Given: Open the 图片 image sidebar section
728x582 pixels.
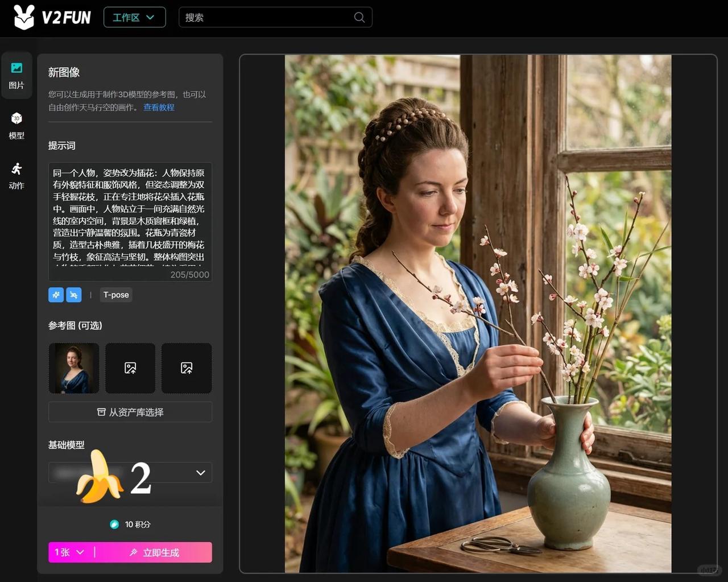Looking at the screenshot, I should 16,76.
